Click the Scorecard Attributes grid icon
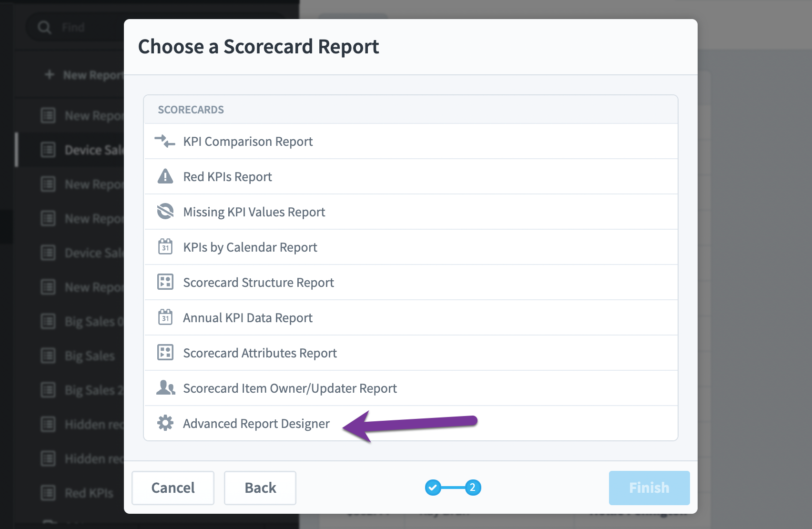 coord(165,353)
